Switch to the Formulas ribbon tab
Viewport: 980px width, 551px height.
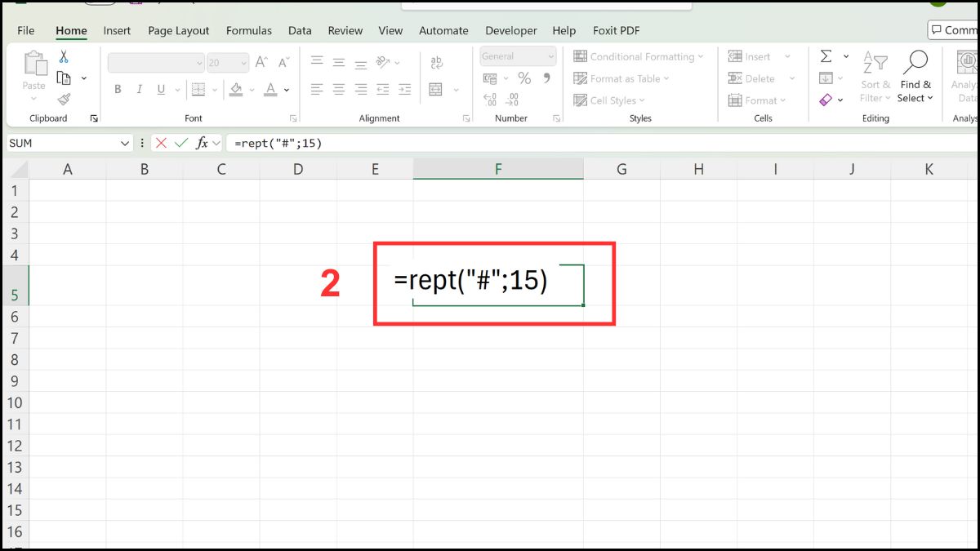(249, 30)
